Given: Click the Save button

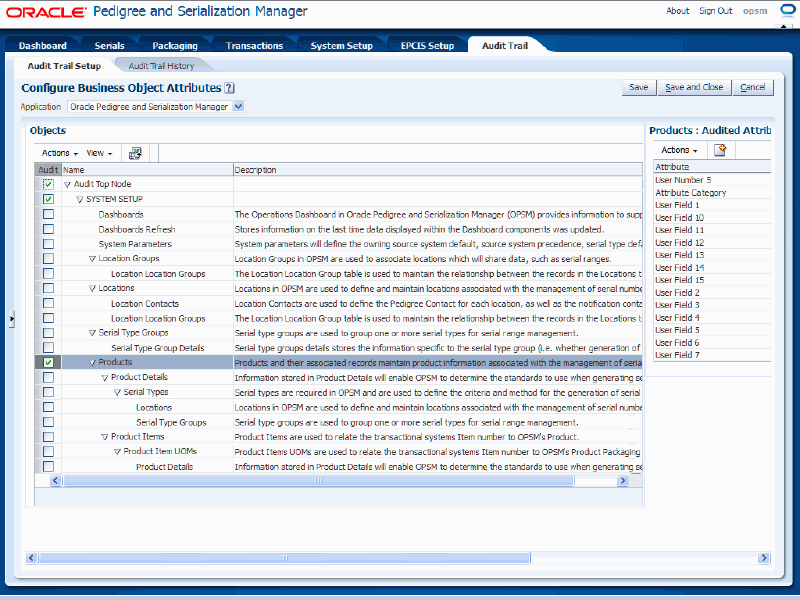Looking at the screenshot, I should (x=639, y=87).
